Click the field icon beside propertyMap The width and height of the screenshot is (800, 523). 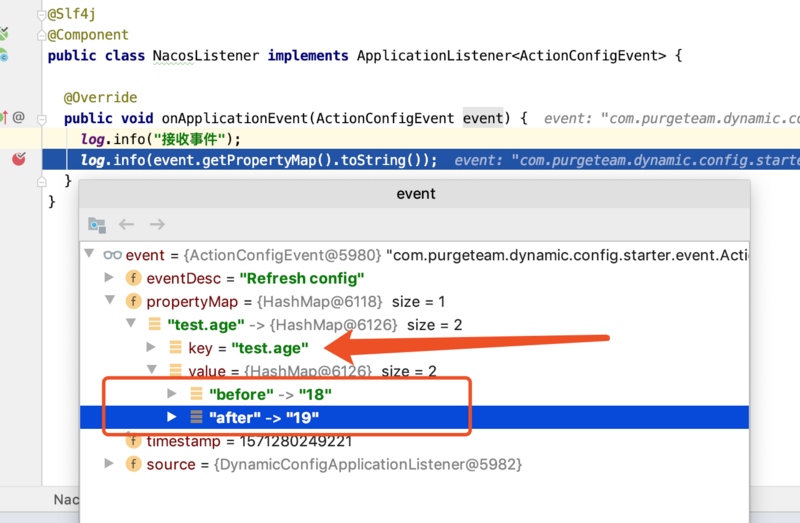(133, 301)
